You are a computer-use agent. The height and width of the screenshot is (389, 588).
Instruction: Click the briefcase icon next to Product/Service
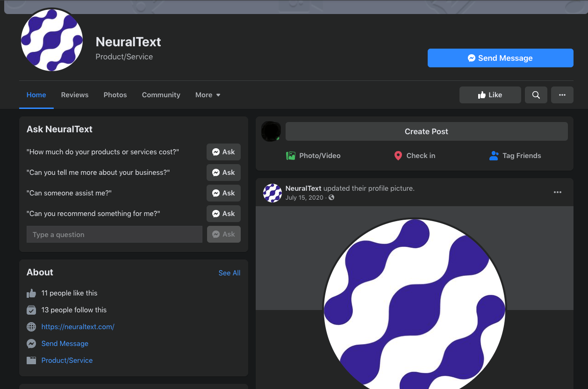pyautogui.click(x=31, y=360)
